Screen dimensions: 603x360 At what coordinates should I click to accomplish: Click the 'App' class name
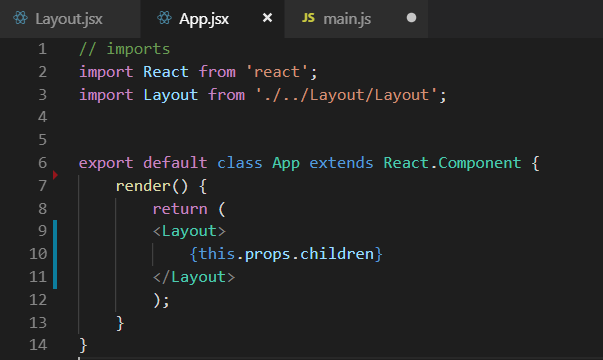tap(286, 163)
